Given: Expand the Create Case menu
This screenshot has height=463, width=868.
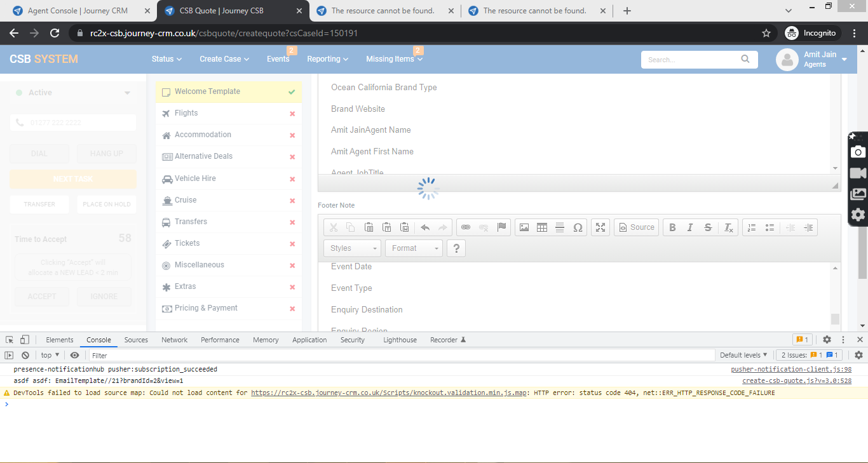Looking at the screenshot, I should (224, 59).
